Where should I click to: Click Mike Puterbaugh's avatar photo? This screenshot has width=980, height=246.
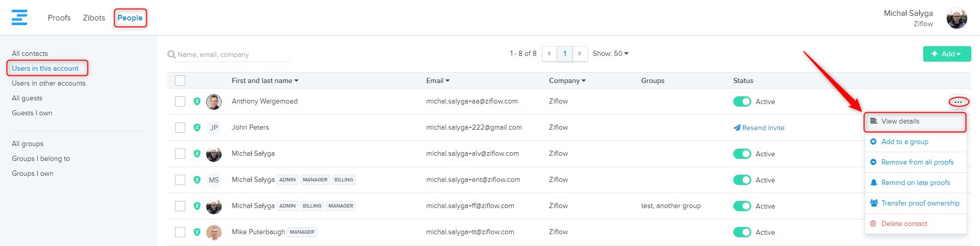click(x=214, y=232)
